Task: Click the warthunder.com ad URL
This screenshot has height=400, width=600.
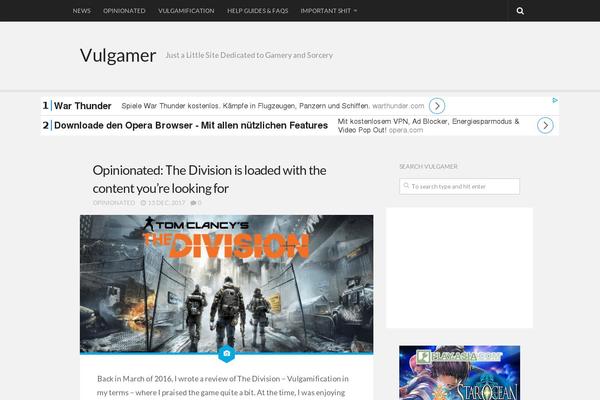Action: point(398,106)
